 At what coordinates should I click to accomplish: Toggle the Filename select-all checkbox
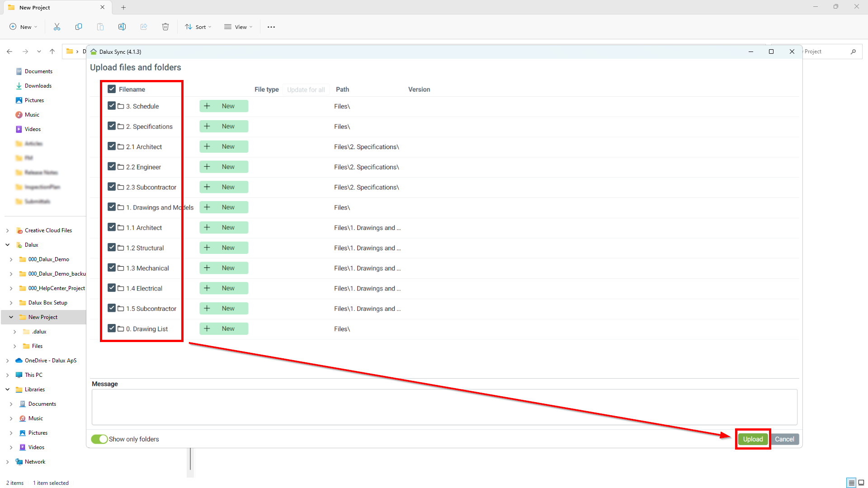[112, 89]
